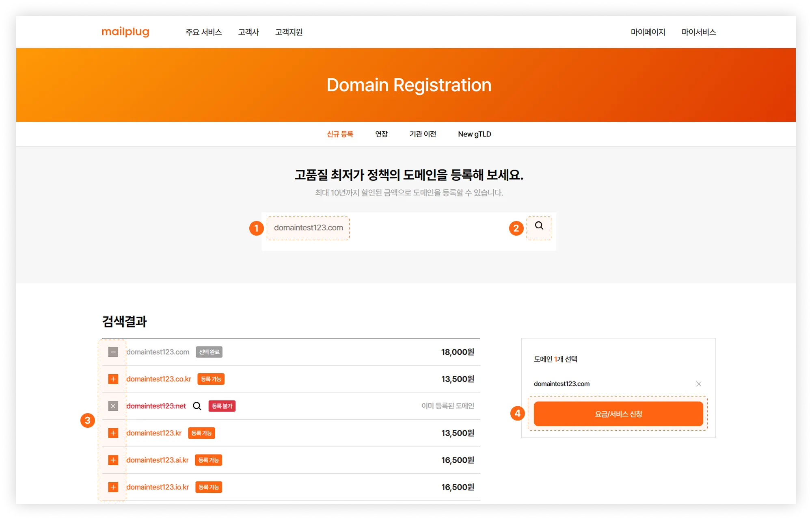This screenshot has height=520, width=812.
Task: Click the mailplug logo
Action: [125, 32]
